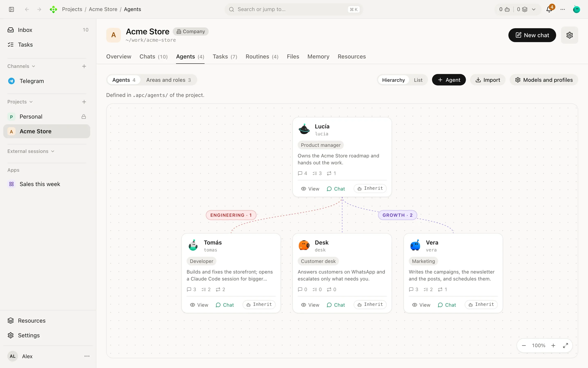The image size is (588, 368).
Task: Go back with the left arrow
Action: coord(27,9)
